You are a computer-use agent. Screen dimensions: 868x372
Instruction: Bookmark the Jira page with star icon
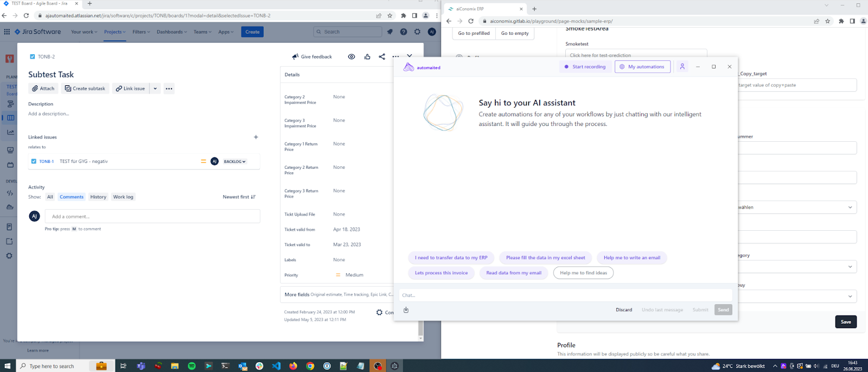[x=390, y=16]
